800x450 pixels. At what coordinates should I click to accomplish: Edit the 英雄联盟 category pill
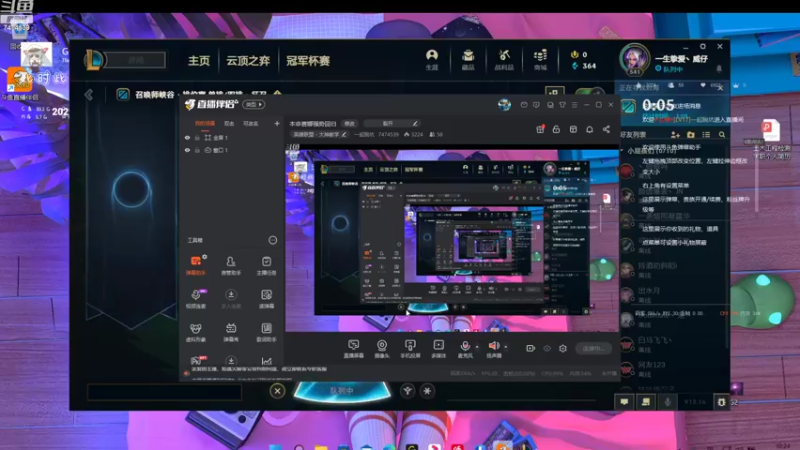click(x=320, y=135)
